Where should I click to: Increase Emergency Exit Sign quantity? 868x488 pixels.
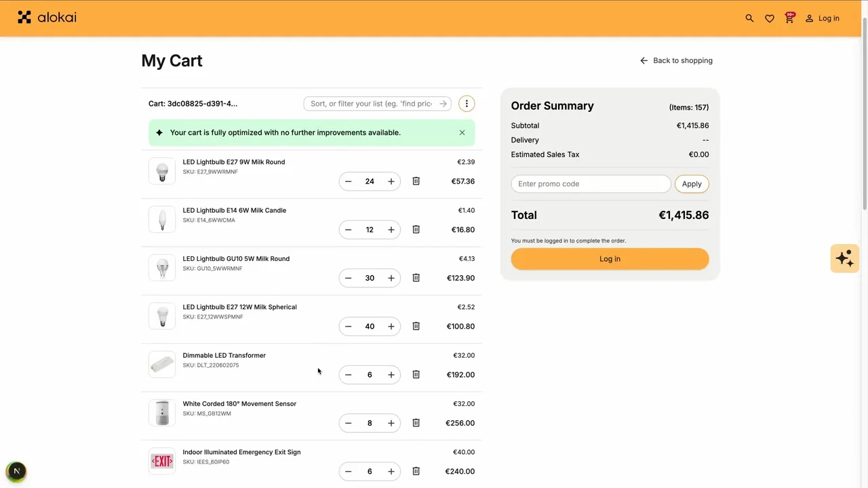pyautogui.click(x=391, y=472)
